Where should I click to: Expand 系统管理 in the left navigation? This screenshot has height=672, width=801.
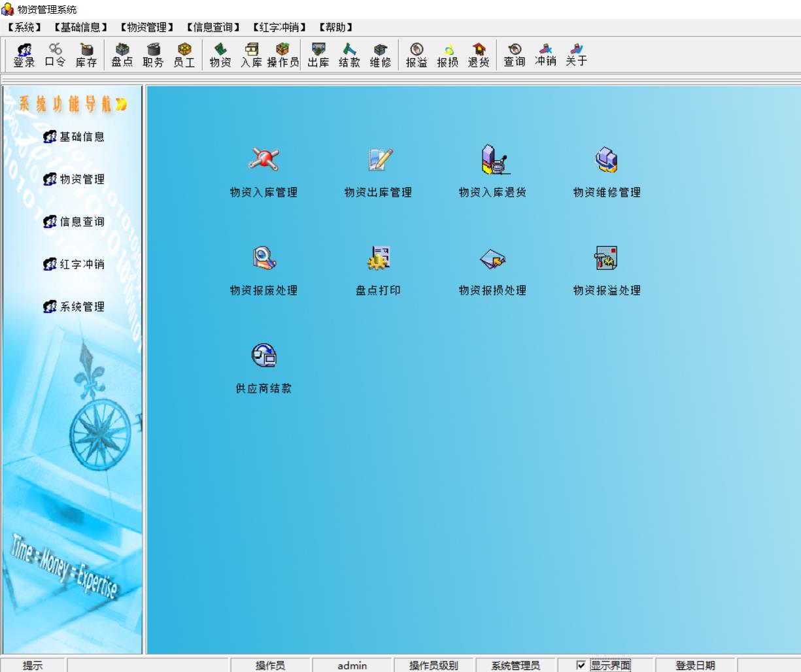[x=74, y=307]
